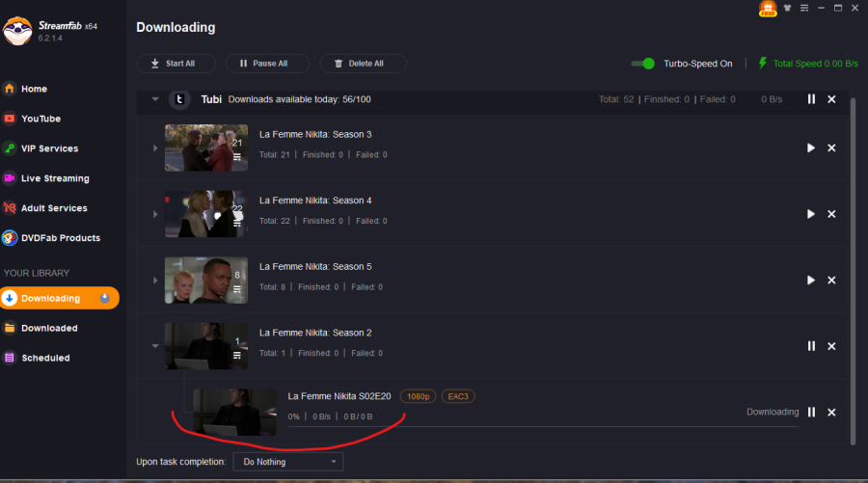Image resolution: width=868 pixels, height=483 pixels.
Task: Click the free gift cart icon
Action: [x=768, y=9]
